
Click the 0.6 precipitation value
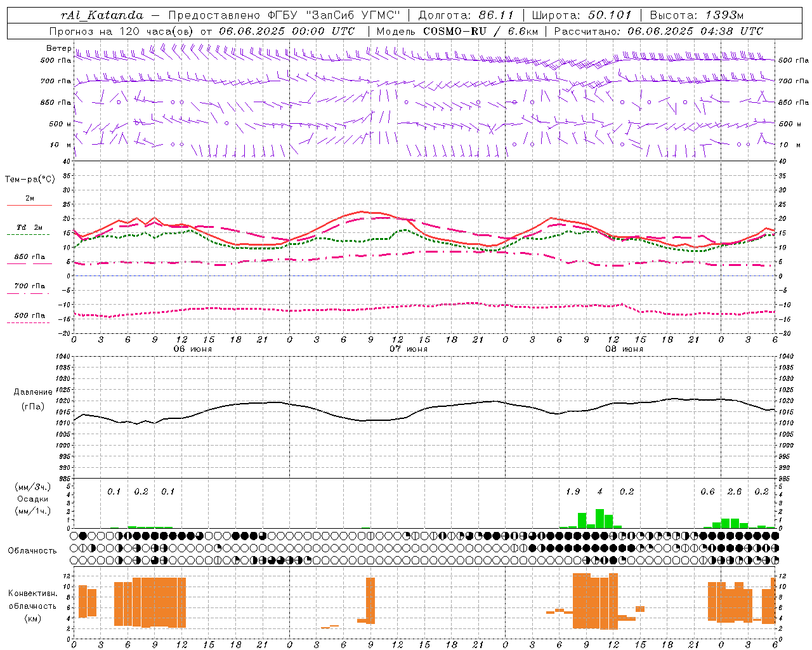coord(708,492)
